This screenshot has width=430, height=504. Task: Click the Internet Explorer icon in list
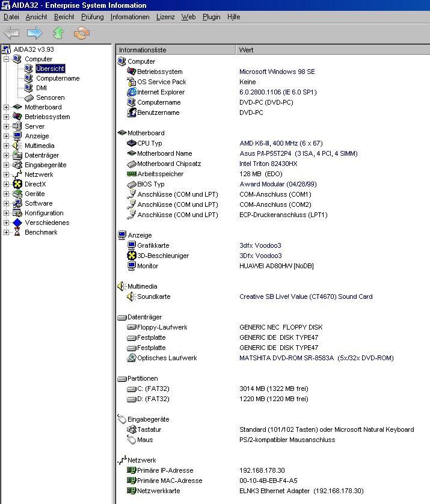pos(132,92)
